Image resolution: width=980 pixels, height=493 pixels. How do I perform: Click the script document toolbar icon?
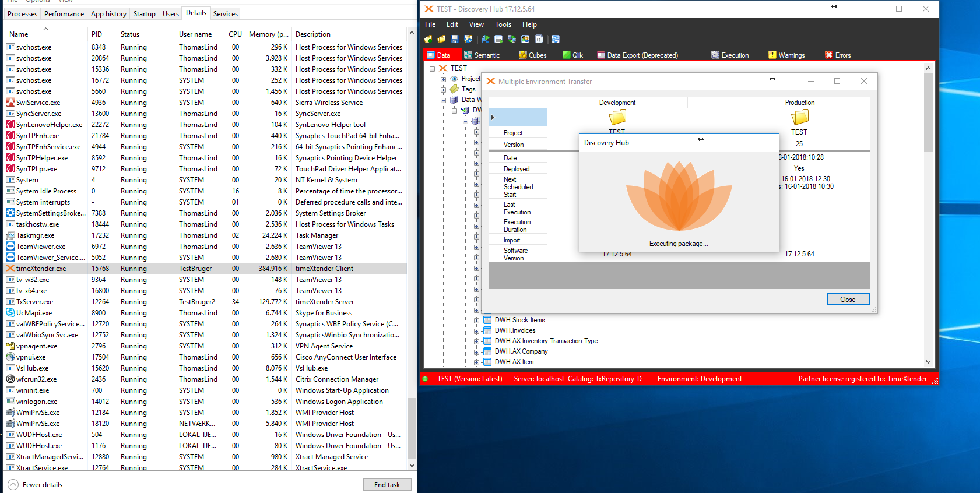pos(539,39)
